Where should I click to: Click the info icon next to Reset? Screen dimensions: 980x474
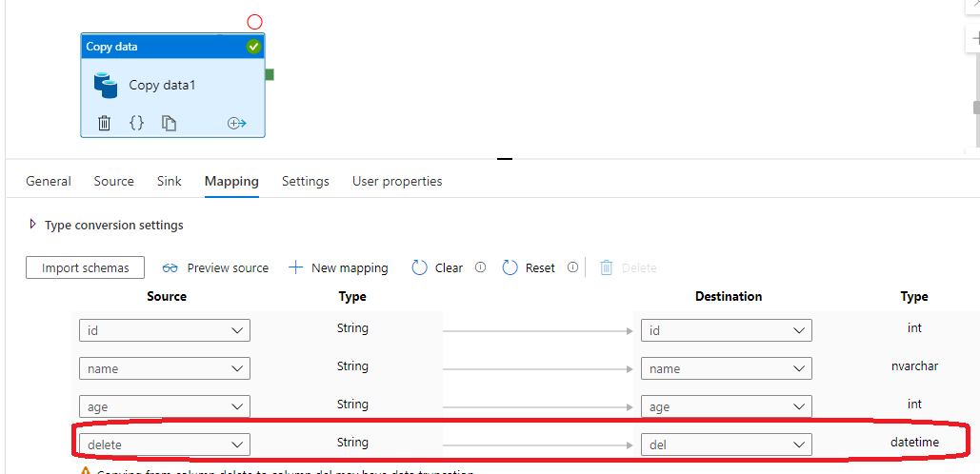572,267
